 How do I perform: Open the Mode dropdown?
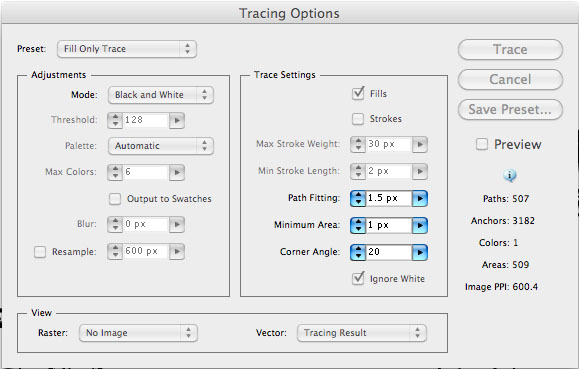[x=161, y=95]
